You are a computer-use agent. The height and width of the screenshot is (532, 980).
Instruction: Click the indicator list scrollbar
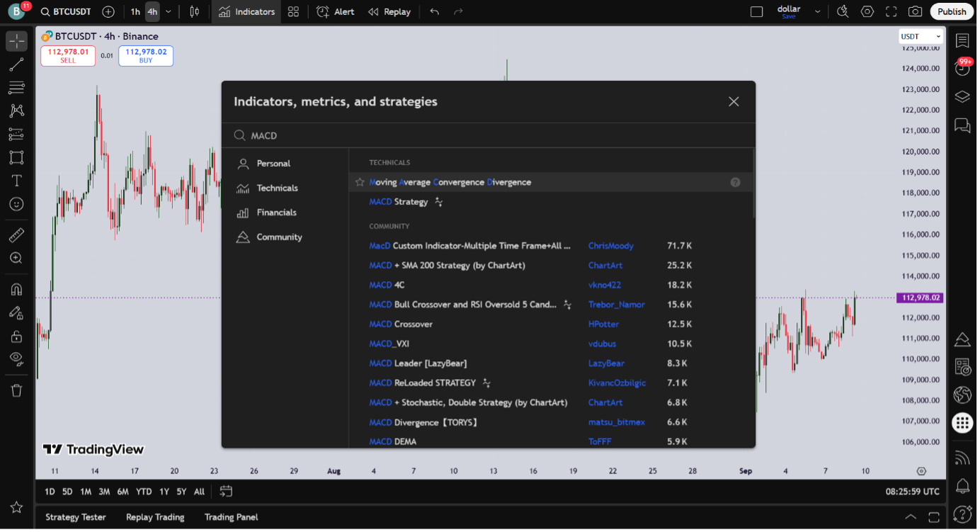coord(753,184)
